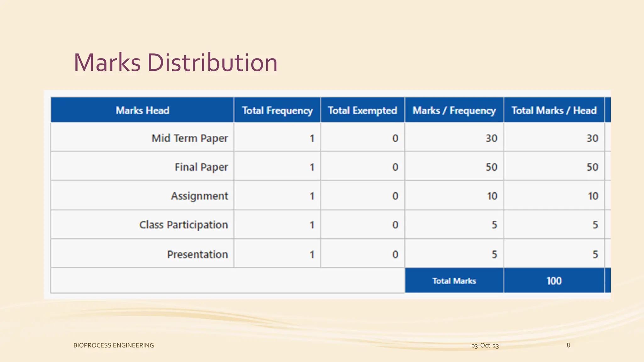Click the total value 100 cell
This screenshot has width=644, height=362.
554,281
